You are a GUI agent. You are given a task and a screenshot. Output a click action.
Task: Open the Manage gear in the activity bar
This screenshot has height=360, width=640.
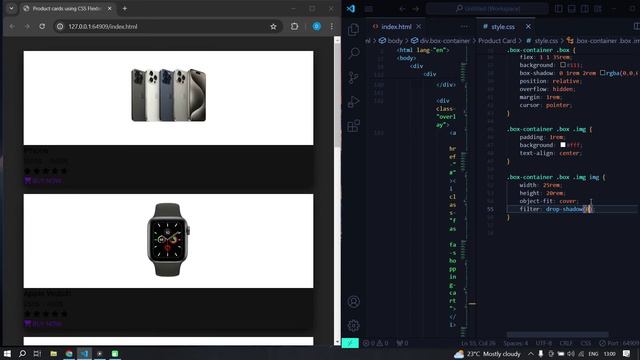click(353, 325)
